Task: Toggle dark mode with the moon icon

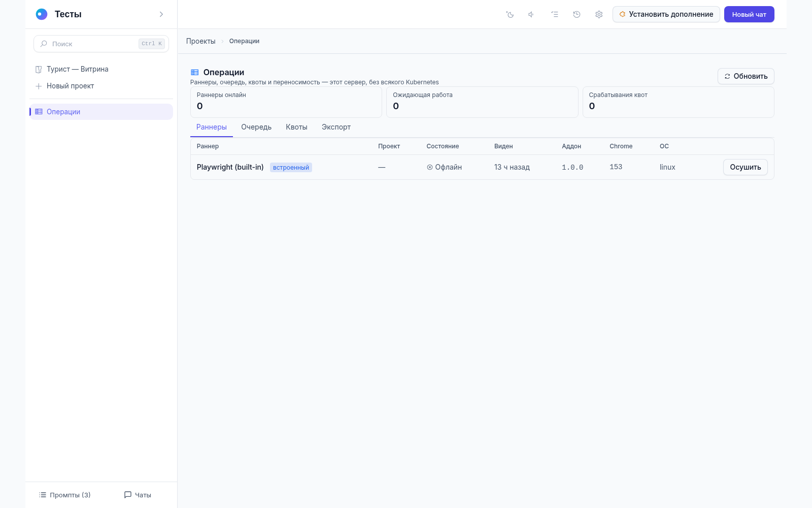Action: click(510, 14)
